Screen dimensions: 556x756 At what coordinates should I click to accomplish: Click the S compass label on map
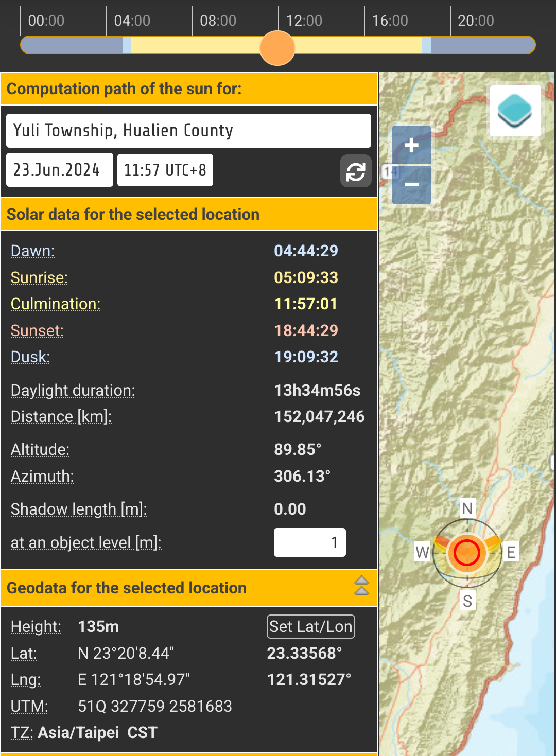[x=467, y=601]
